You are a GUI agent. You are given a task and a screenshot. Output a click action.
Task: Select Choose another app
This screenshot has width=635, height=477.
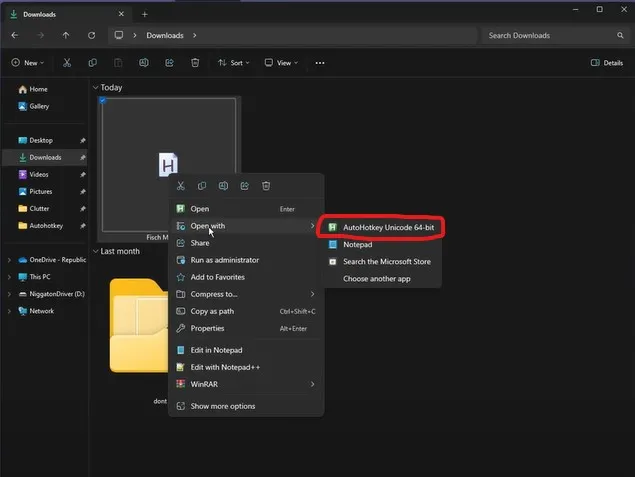(382, 279)
